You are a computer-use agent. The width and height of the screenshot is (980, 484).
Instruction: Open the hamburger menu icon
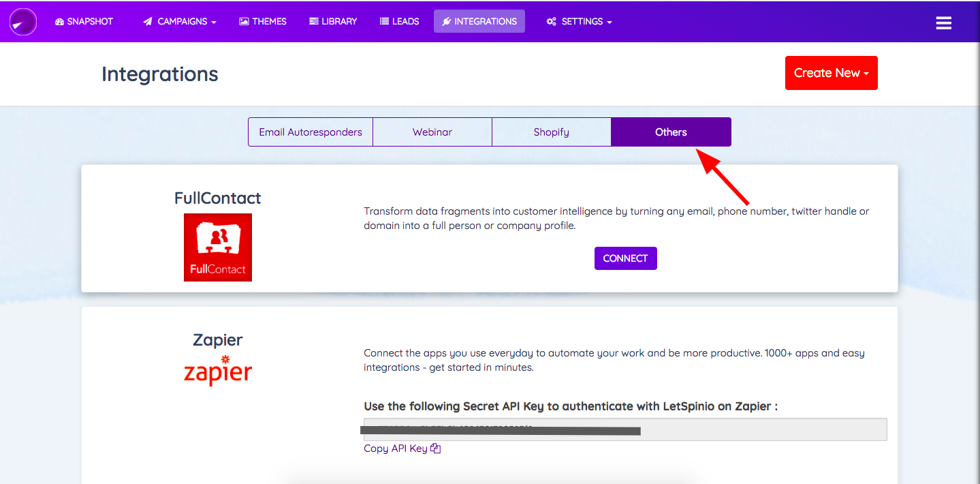click(x=944, y=22)
